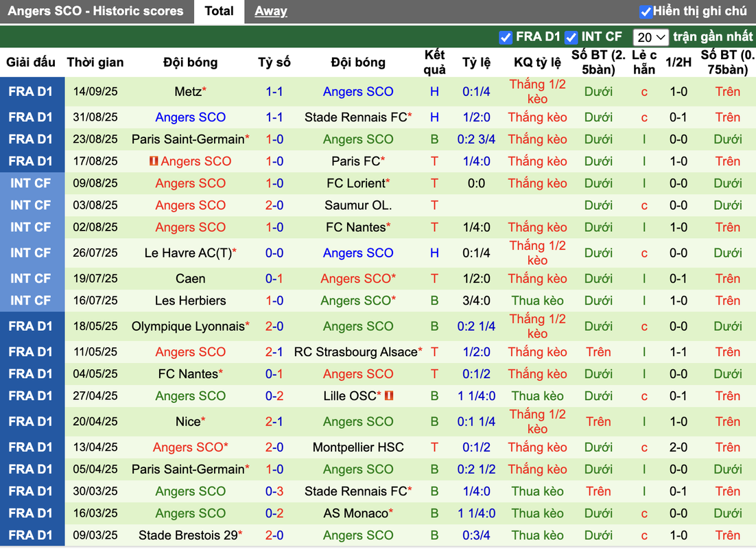This screenshot has height=549, width=756.
Task: Click INT CF league cell on 09/08/25
Action: [x=32, y=183]
